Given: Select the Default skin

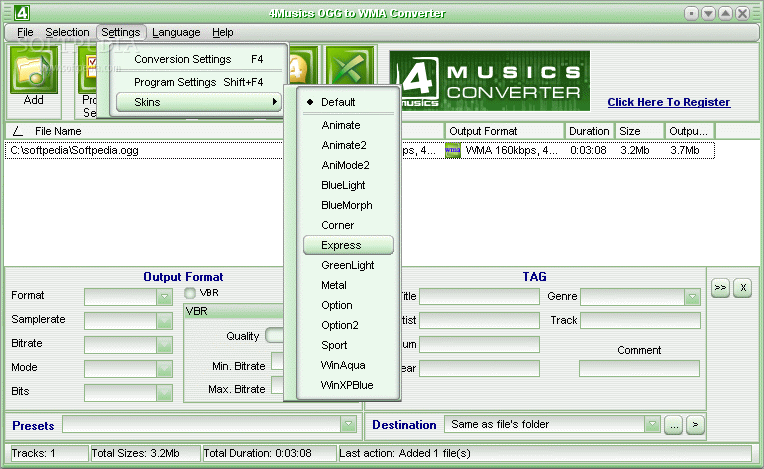Looking at the screenshot, I should (x=348, y=102).
